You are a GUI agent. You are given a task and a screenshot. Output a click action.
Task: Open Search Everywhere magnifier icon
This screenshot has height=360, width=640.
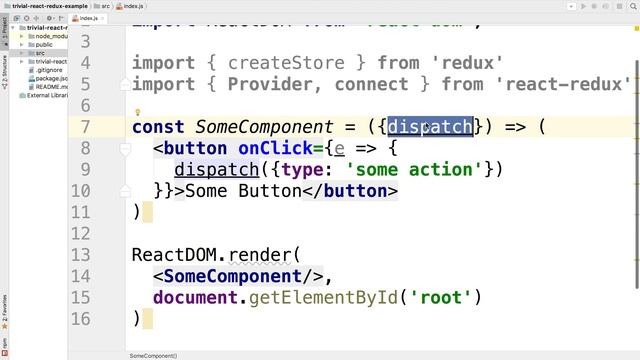point(633,6)
